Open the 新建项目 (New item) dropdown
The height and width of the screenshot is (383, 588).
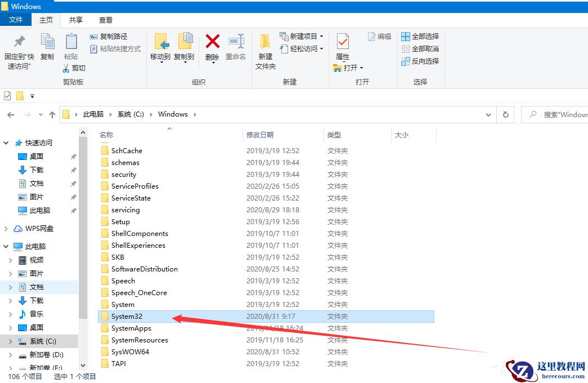[302, 35]
